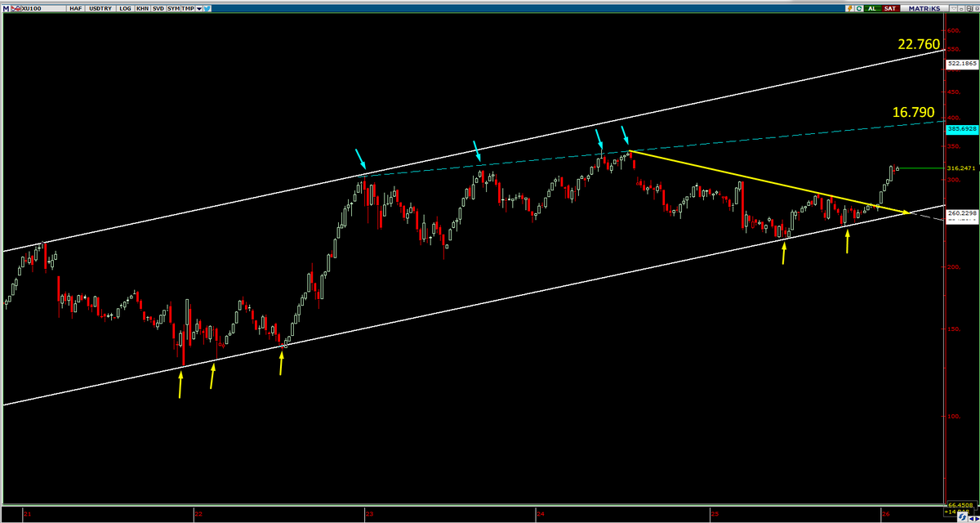Click the XU100 symbol input field
The width and height of the screenshot is (980, 523).
[37, 7]
